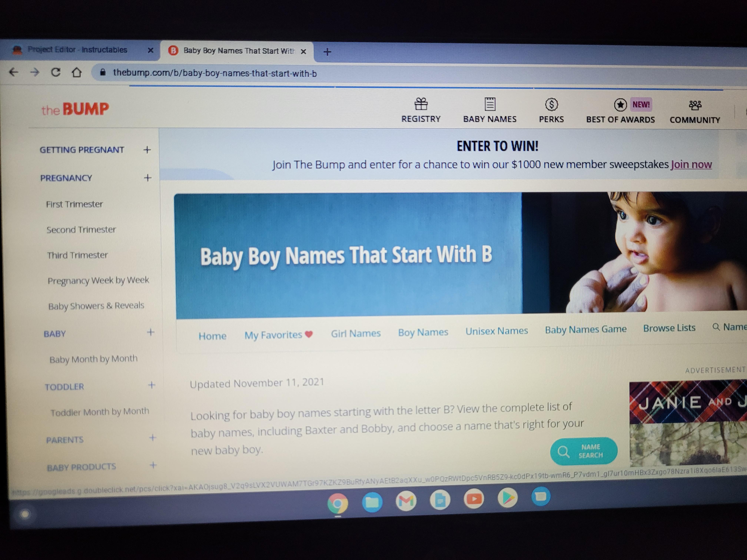
Task: Click the My Favorites heart link
Action: pos(279,335)
